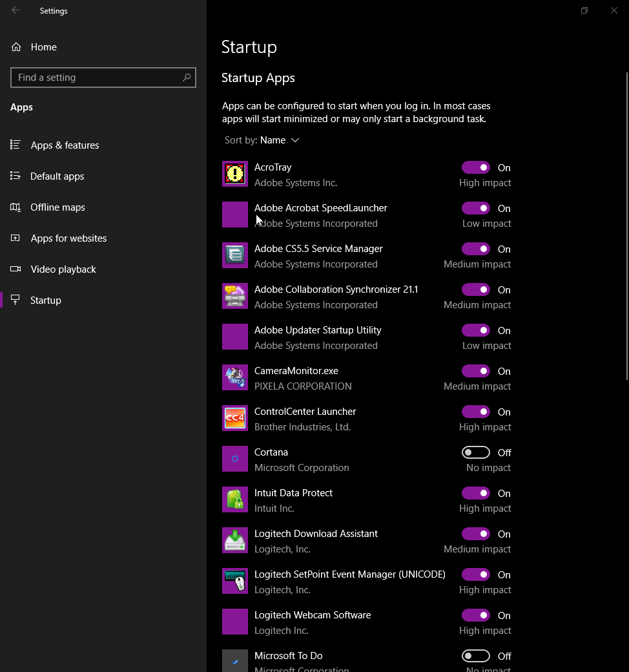Click Brother Industries, Ltd. publisher text
The image size is (629, 672).
click(x=302, y=427)
